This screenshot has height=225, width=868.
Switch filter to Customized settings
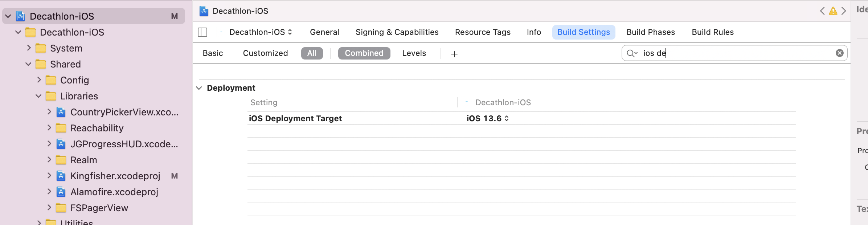tap(265, 53)
